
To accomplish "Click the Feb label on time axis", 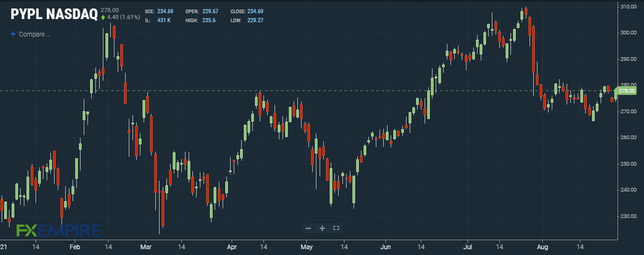I will point(75,247).
